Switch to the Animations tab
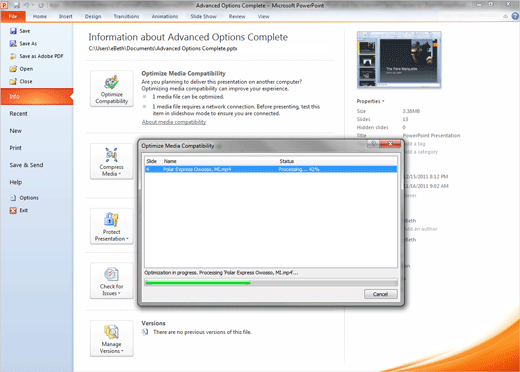This screenshot has height=372, width=520. [x=165, y=16]
